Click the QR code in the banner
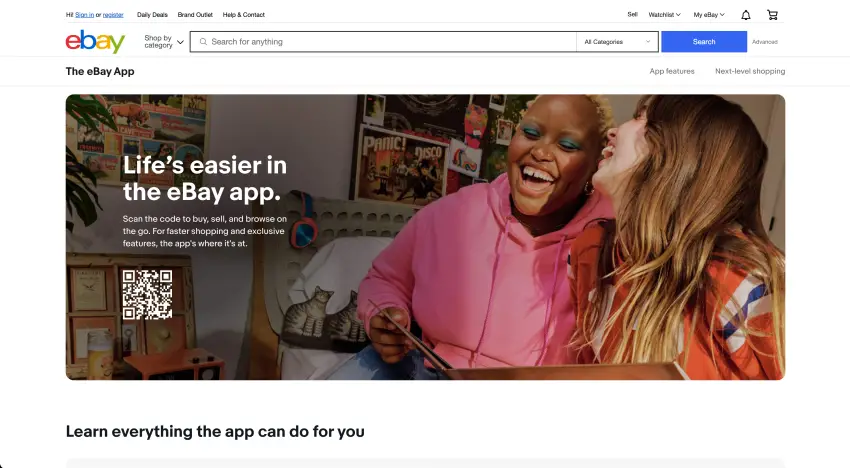Viewport: 850px width, 468px height. pos(147,294)
